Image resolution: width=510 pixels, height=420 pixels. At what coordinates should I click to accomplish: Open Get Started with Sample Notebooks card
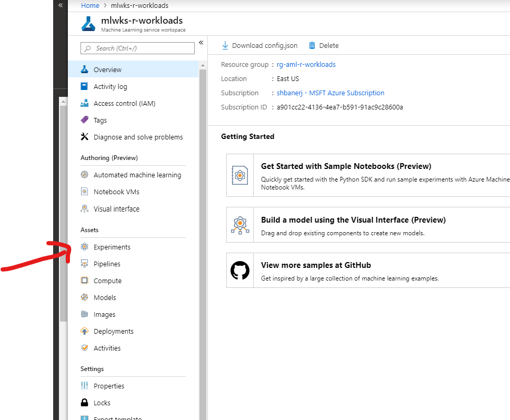(x=368, y=175)
